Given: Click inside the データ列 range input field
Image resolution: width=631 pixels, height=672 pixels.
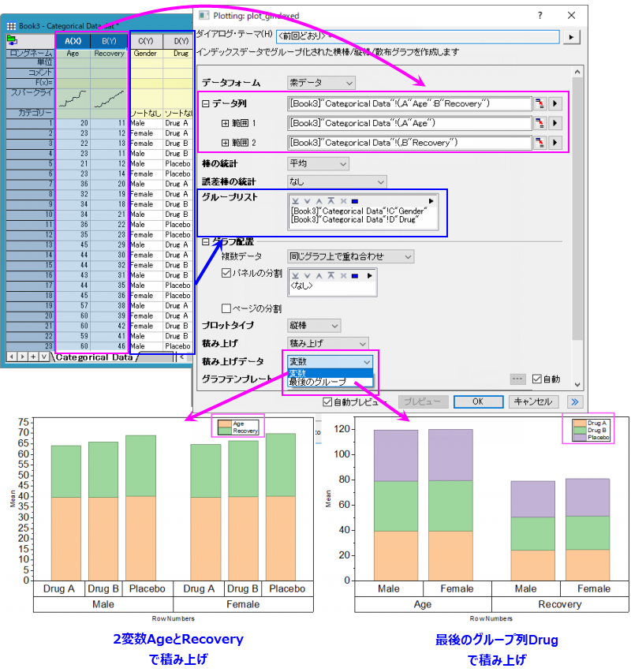Looking at the screenshot, I should [409, 103].
